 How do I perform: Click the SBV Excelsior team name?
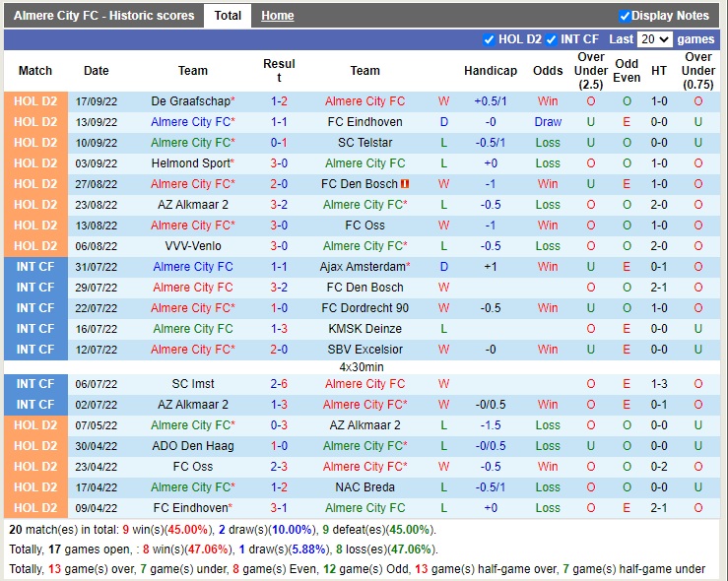[364, 350]
